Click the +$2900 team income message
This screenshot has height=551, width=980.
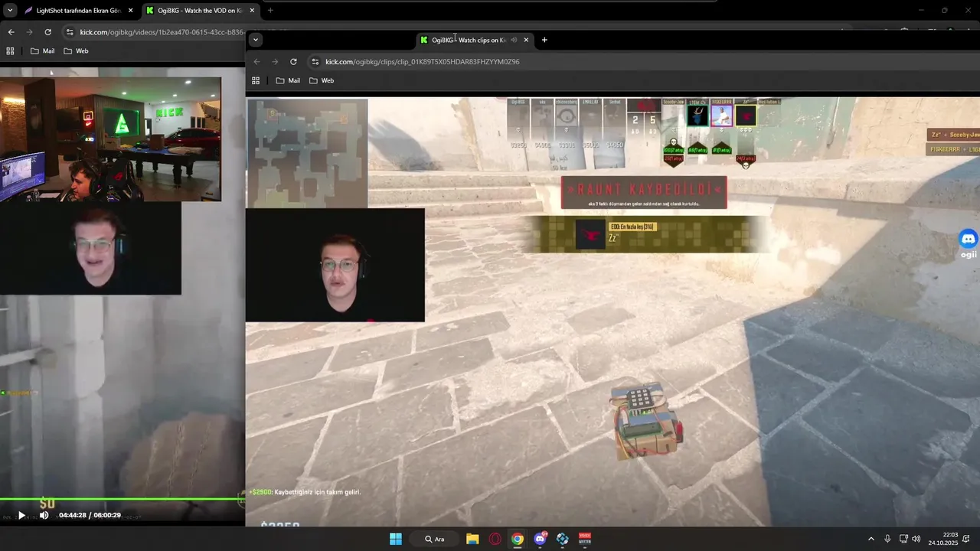(305, 492)
